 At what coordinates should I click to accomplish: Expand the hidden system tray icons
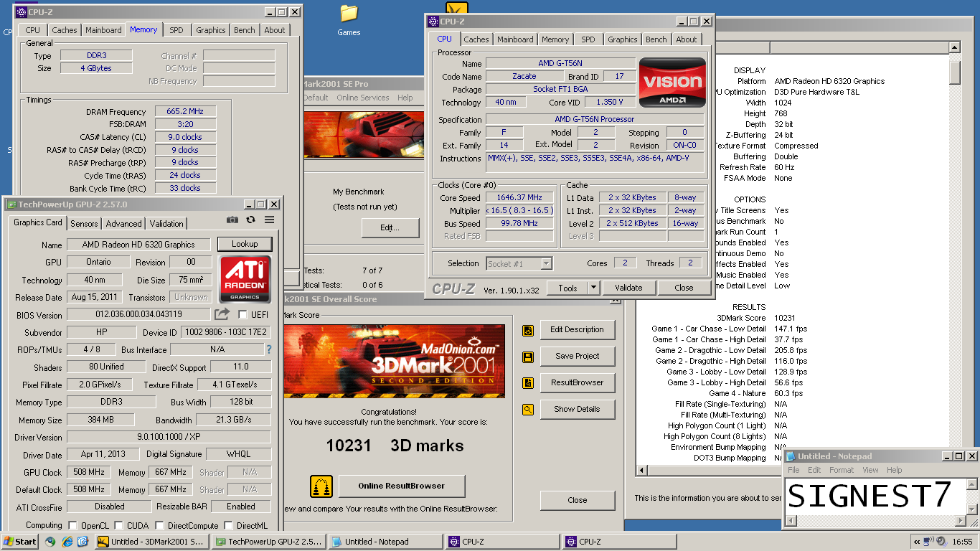[x=917, y=542]
